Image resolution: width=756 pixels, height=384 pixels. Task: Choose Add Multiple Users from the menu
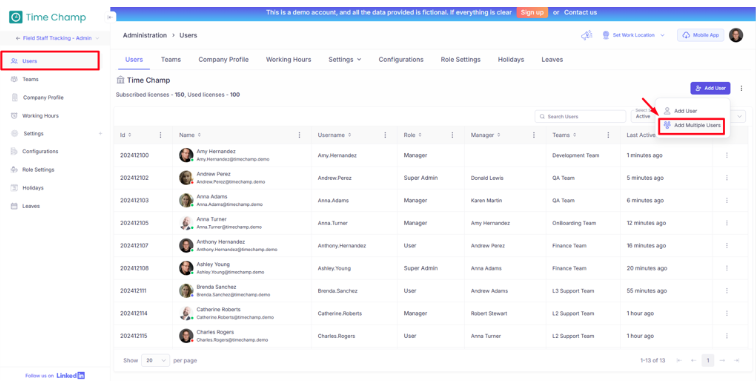coord(692,125)
